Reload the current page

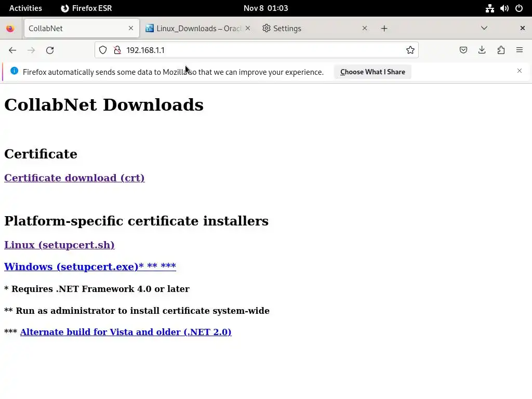tap(50, 50)
